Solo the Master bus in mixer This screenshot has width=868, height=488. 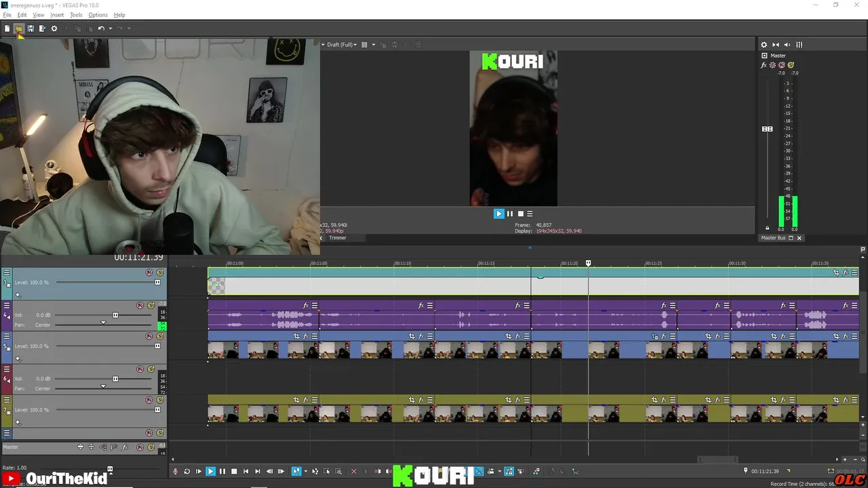tap(791, 65)
